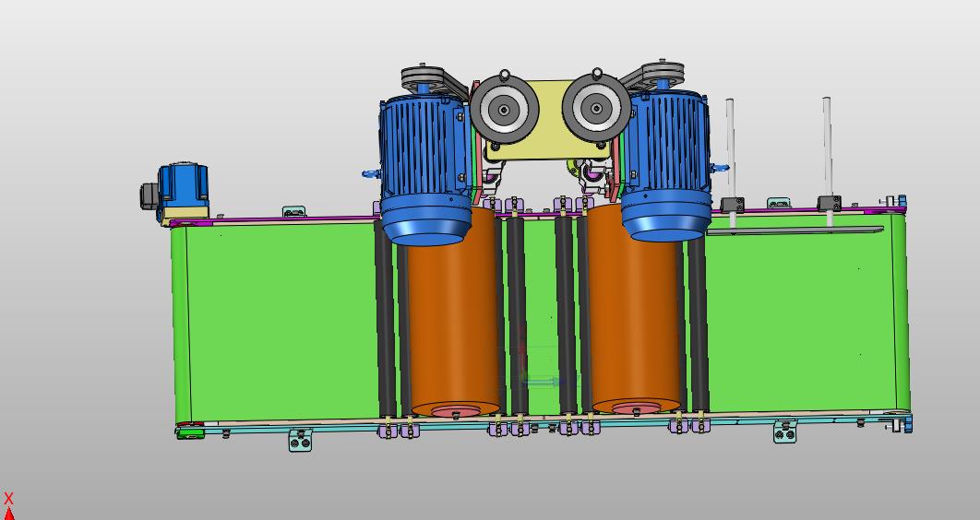Image resolution: width=980 pixels, height=520 pixels.
Task: Pick the bottom-left teal mounting bracket
Action: tap(300, 440)
